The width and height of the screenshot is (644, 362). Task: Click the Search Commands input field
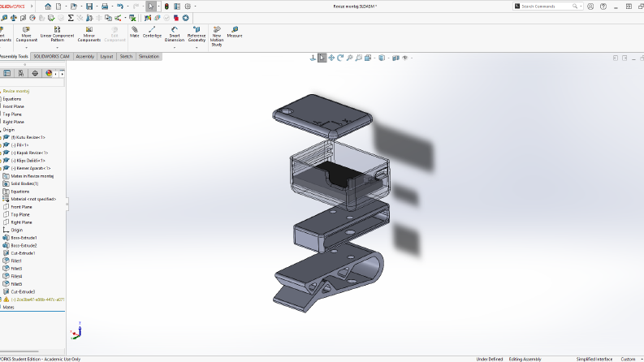(x=547, y=6)
